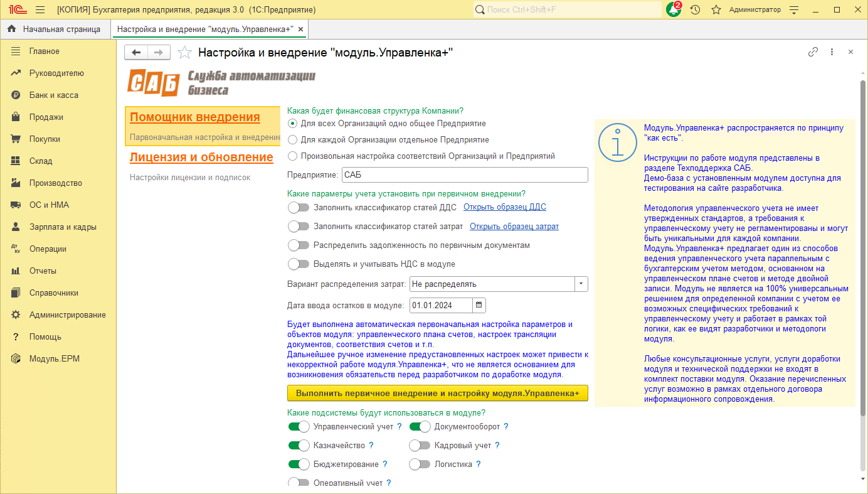Close the form with its X icon
The image size is (868, 494).
pos(850,52)
